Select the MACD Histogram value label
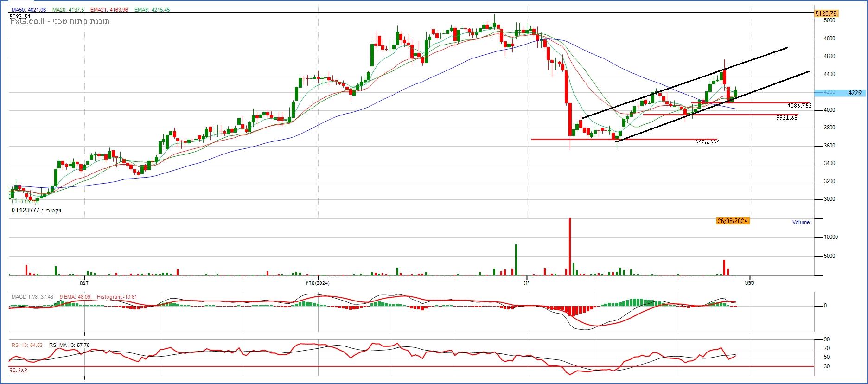 tap(117, 297)
